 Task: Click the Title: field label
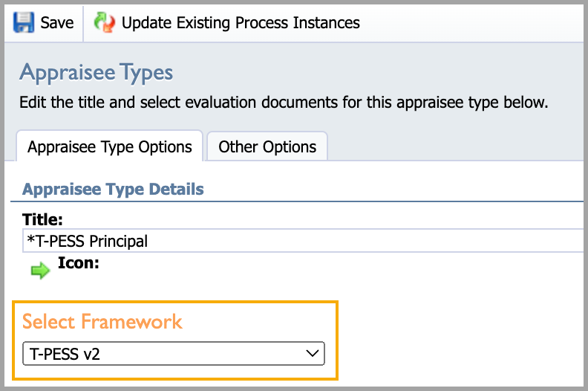[42, 220]
